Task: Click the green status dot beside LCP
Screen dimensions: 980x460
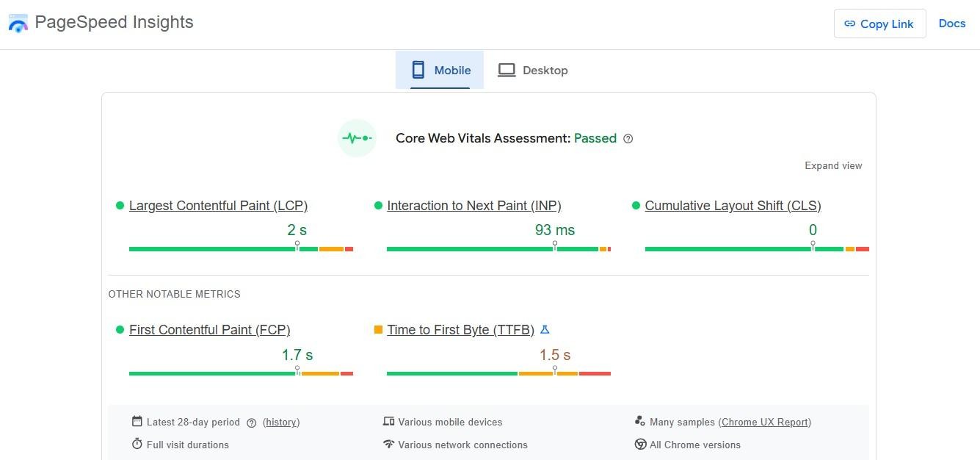Action: point(120,206)
